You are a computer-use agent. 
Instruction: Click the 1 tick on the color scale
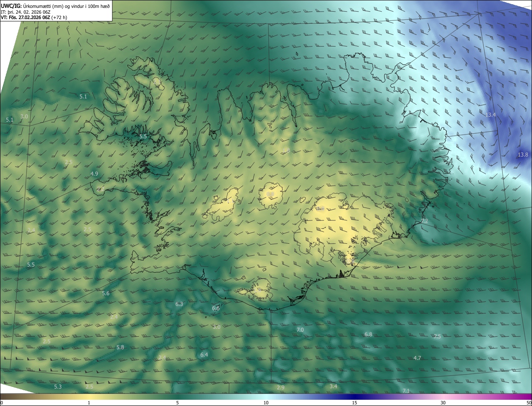click(89, 403)
